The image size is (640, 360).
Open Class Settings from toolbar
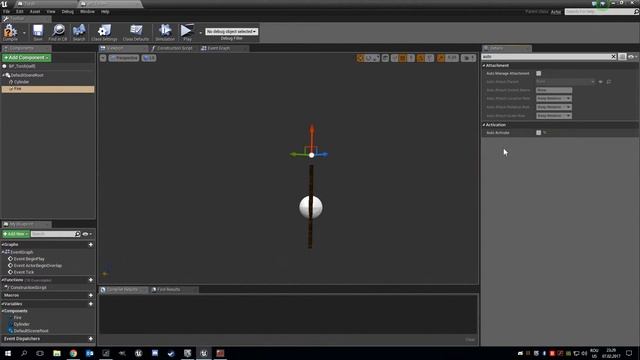click(x=104, y=32)
